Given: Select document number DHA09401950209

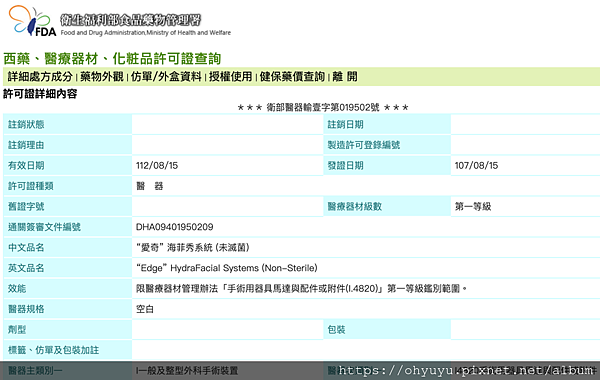Looking at the screenshot, I should point(174,227).
